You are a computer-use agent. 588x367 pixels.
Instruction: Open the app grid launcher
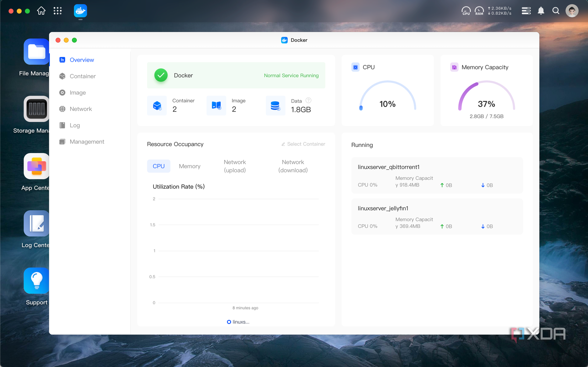click(58, 11)
